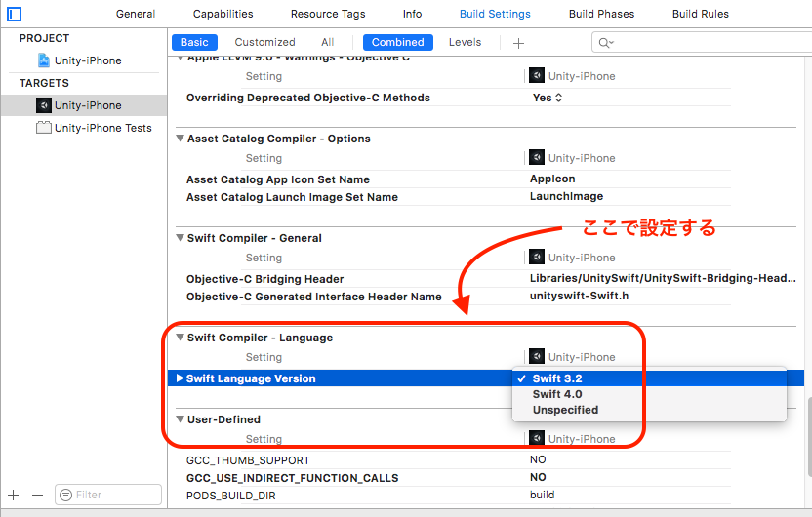
Task: Click the targets Filter field
Action: [108, 495]
